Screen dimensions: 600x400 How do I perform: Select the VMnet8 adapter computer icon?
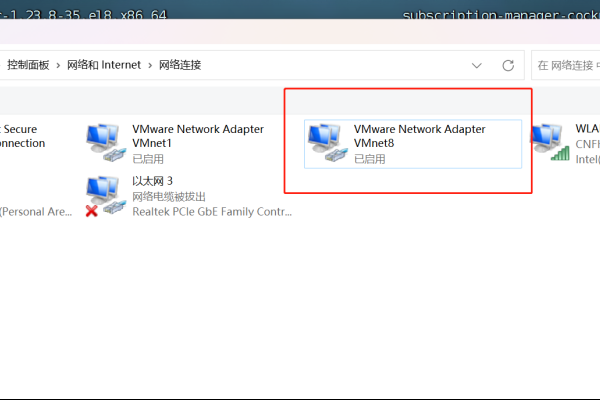pyautogui.click(x=328, y=142)
